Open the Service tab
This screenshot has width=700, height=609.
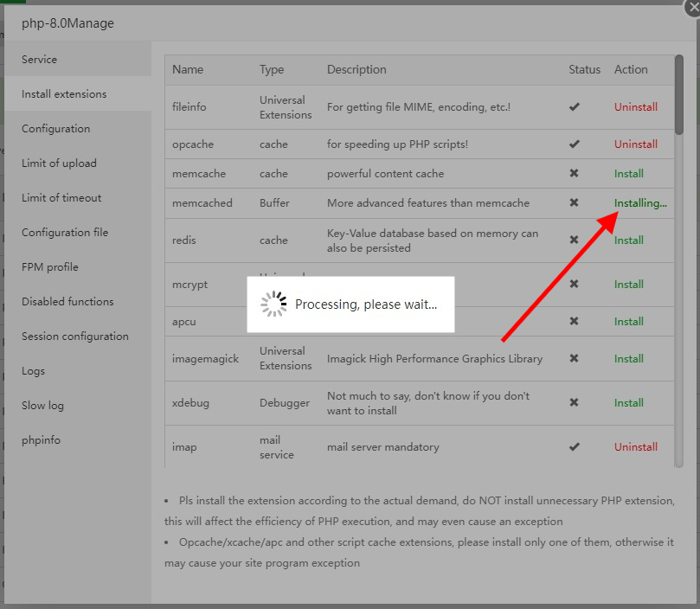tap(40, 60)
